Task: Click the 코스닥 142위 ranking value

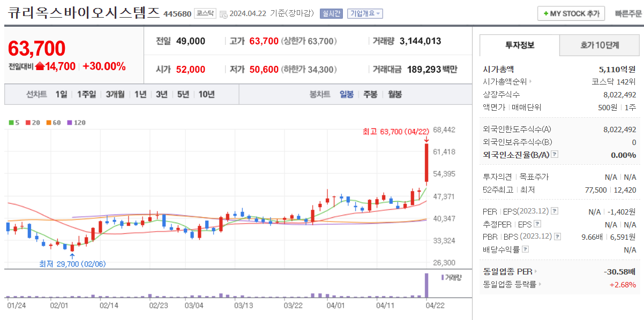Action: click(x=613, y=82)
